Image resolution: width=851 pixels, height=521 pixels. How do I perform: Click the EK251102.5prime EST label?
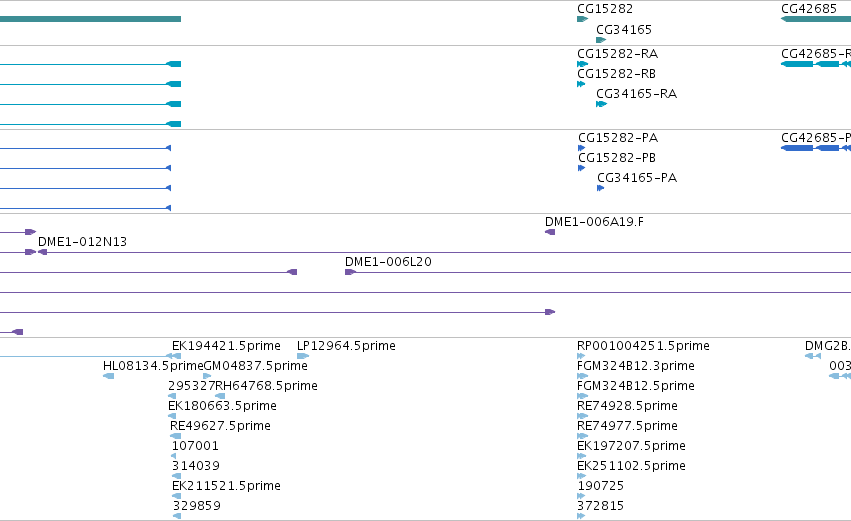631,466
